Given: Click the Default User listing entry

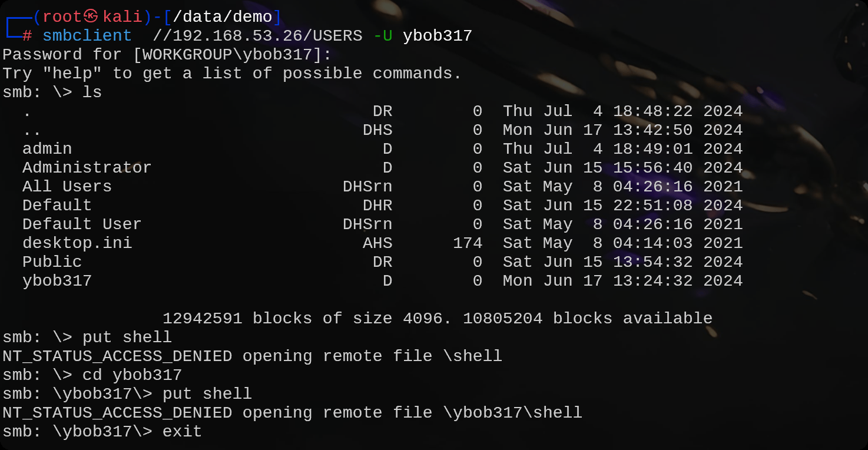Looking at the screenshot, I should [82, 224].
